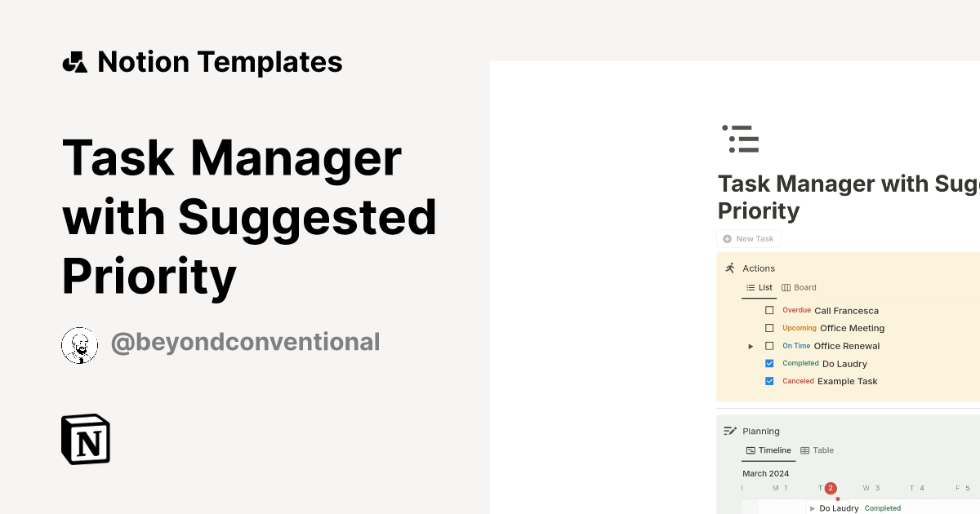
Task: Click the red circle marking March 2 on timeline
Action: [831, 488]
